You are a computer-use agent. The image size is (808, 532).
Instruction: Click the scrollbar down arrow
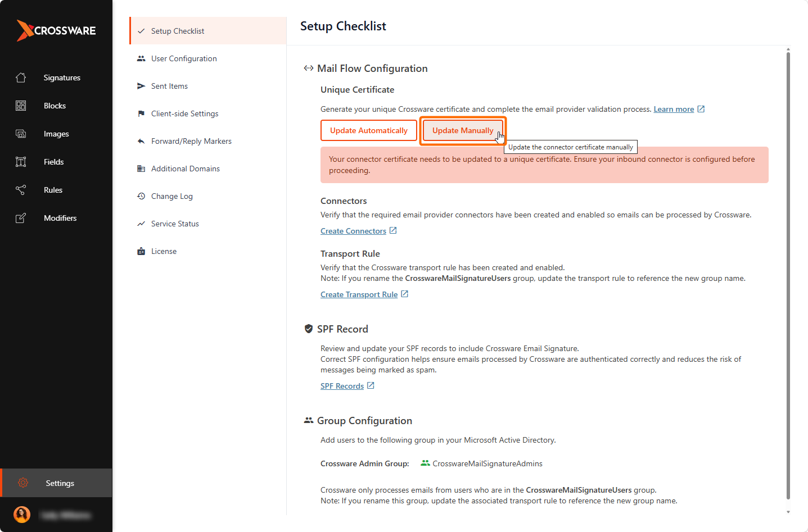pos(788,512)
